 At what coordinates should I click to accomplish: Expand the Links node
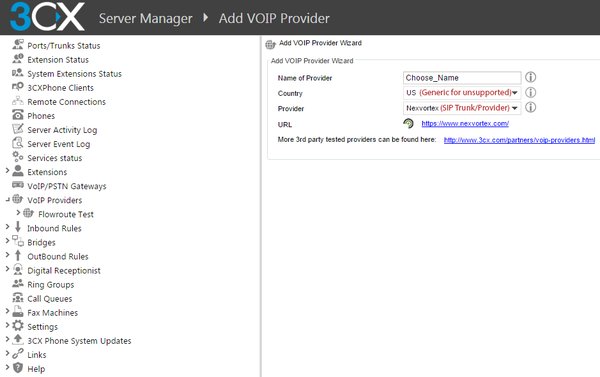coord(7,353)
